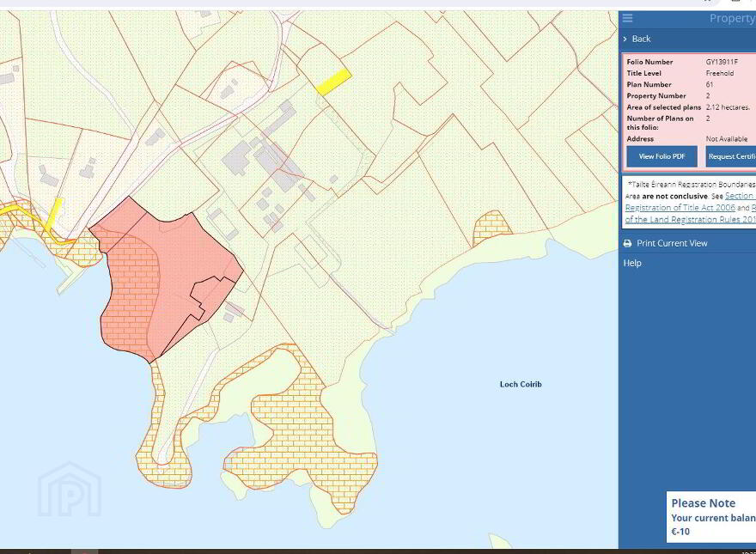Click the Title Level label

[x=643, y=73]
